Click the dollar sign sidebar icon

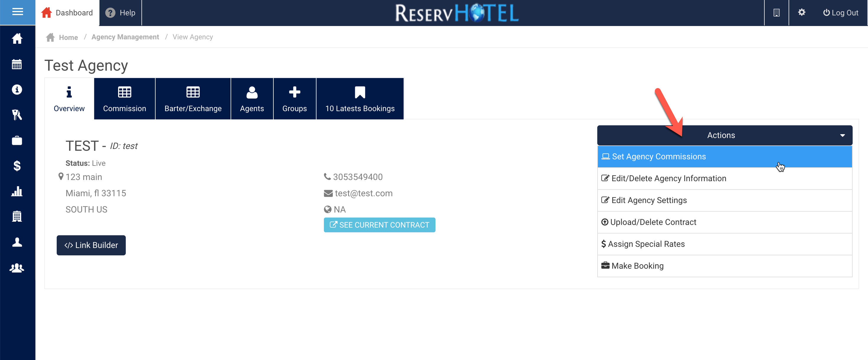tap(17, 166)
